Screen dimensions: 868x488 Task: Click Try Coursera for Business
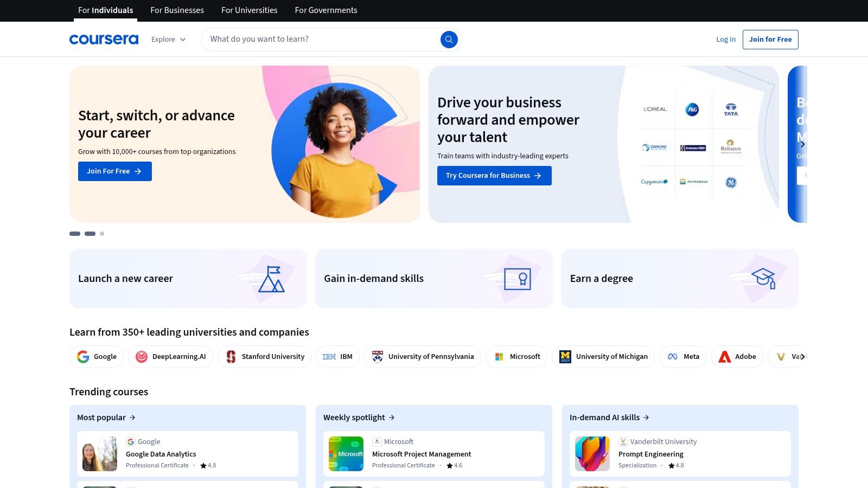click(494, 175)
